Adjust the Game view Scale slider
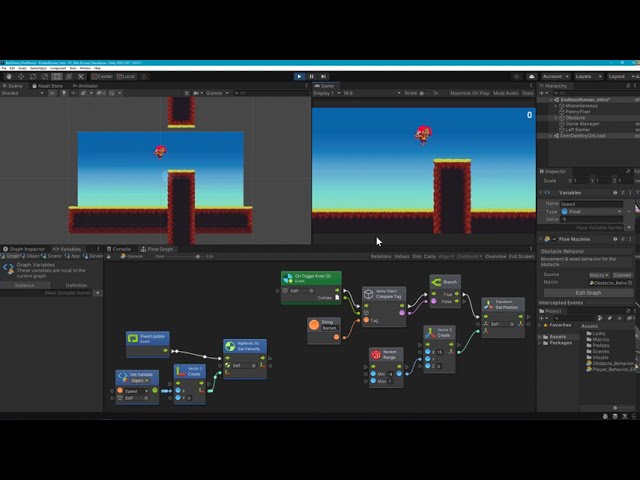 (x=425, y=93)
